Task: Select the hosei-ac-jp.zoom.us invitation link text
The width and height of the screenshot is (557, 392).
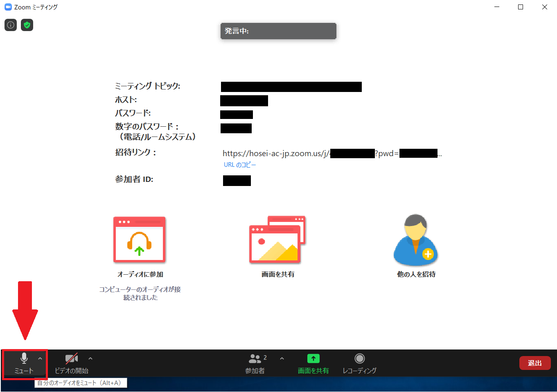Action: [332, 153]
